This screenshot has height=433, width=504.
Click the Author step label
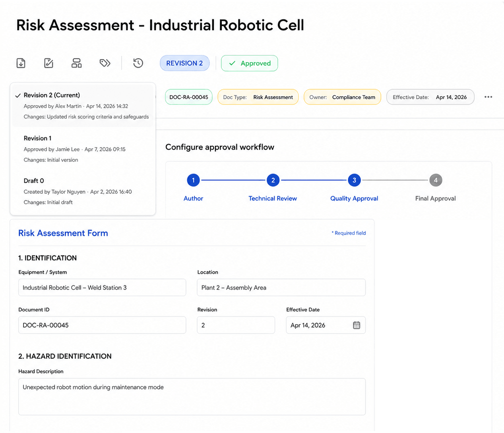(x=194, y=198)
